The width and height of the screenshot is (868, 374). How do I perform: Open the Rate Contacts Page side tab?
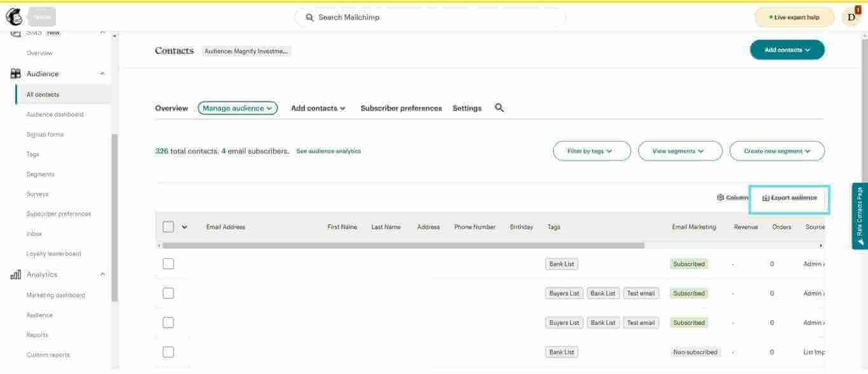pyautogui.click(x=860, y=216)
